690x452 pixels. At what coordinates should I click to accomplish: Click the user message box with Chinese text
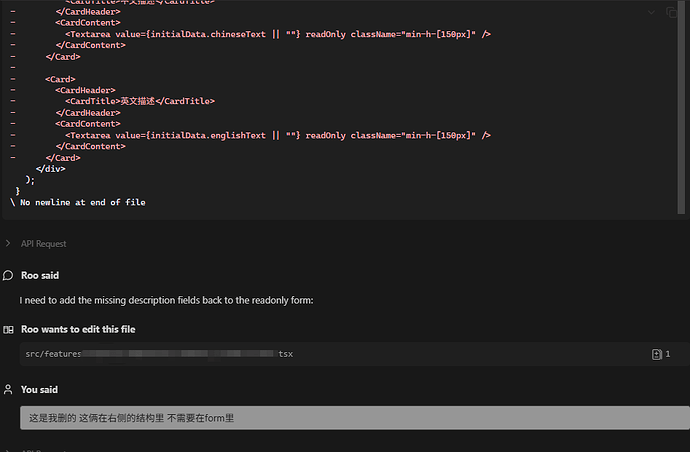(355, 418)
